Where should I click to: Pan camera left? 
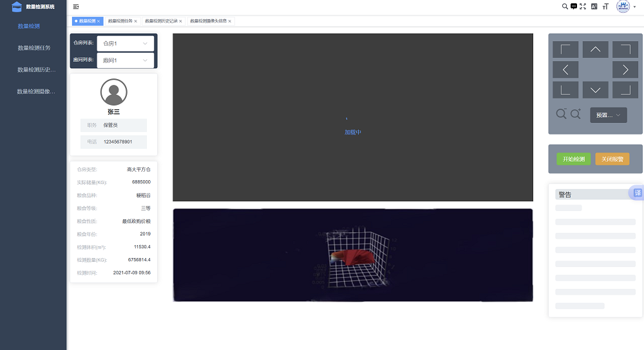click(x=565, y=69)
